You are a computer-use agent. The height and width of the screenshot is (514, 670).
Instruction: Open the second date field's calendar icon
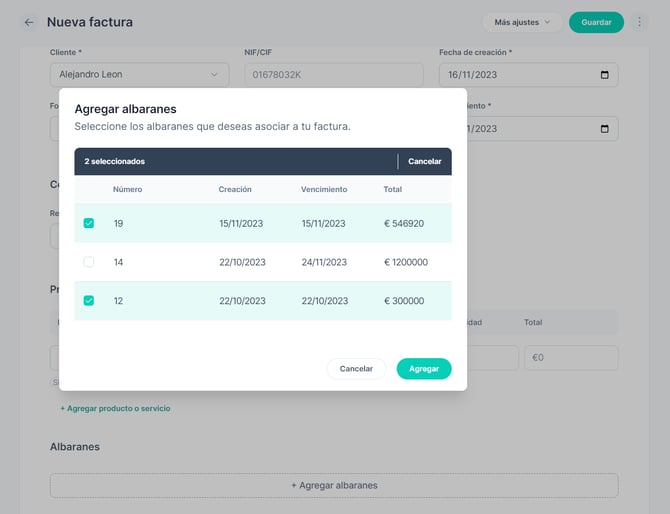604,129
